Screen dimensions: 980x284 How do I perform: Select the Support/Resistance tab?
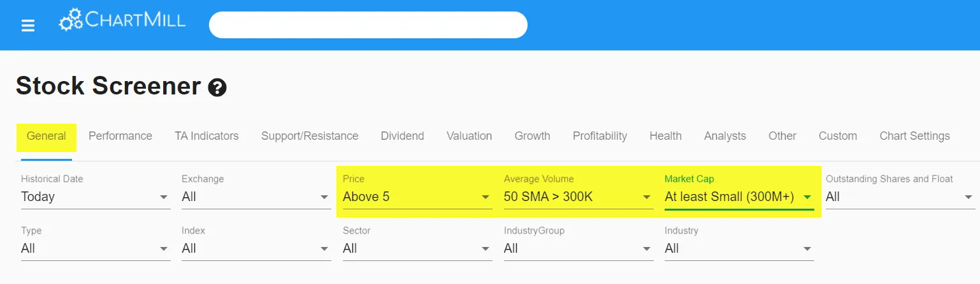tap(310, 136)
